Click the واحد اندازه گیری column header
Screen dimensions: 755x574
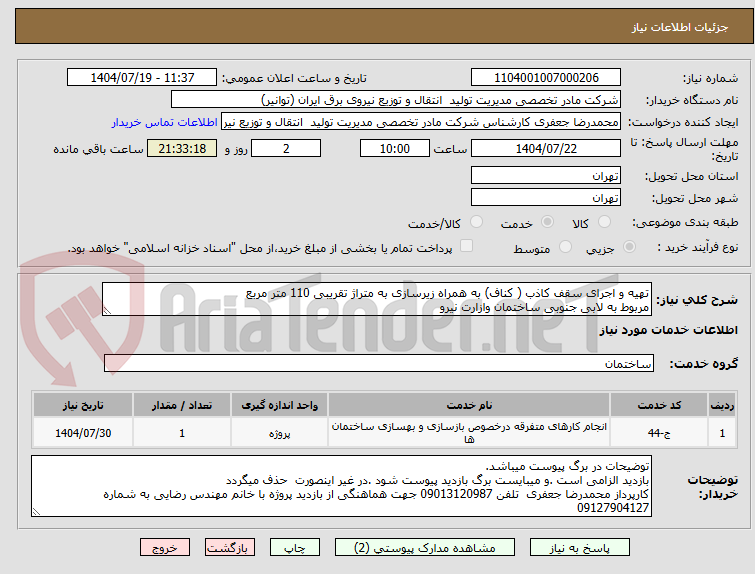[x=279, y=405]
